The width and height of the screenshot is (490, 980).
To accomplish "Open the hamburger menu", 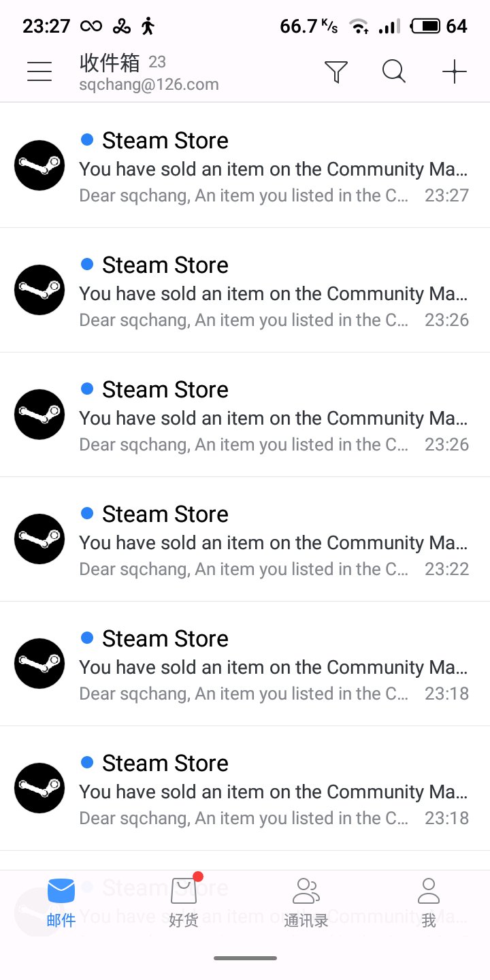I will pos(39,71).
